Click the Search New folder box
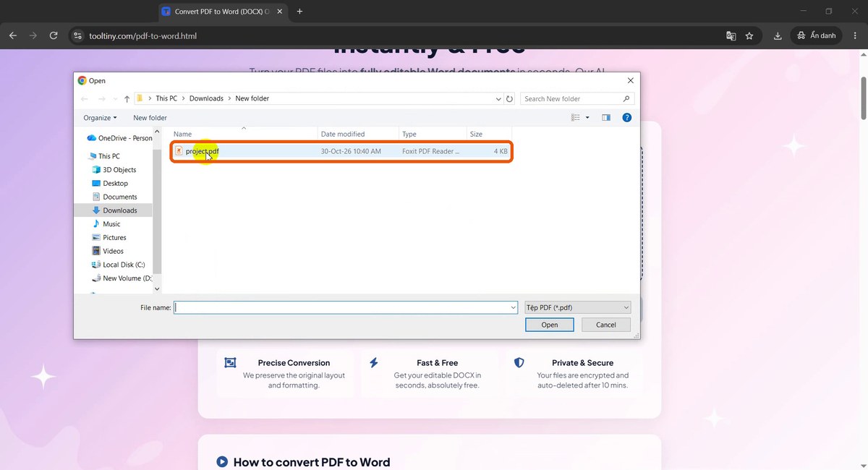 577,98
